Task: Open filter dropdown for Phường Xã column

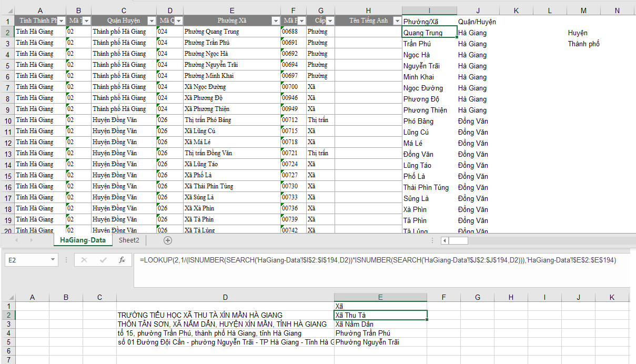Action: 275,21
